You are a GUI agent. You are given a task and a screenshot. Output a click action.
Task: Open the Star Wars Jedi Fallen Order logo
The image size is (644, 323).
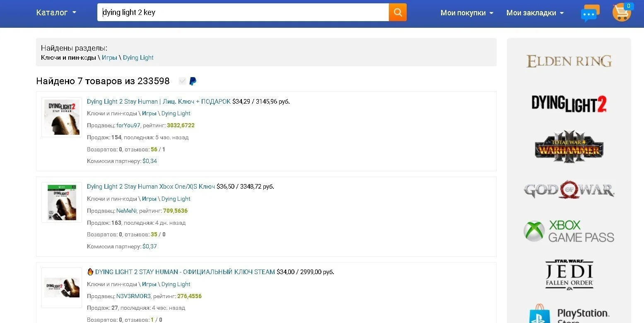pyautogui.click(x=569, y=274)
